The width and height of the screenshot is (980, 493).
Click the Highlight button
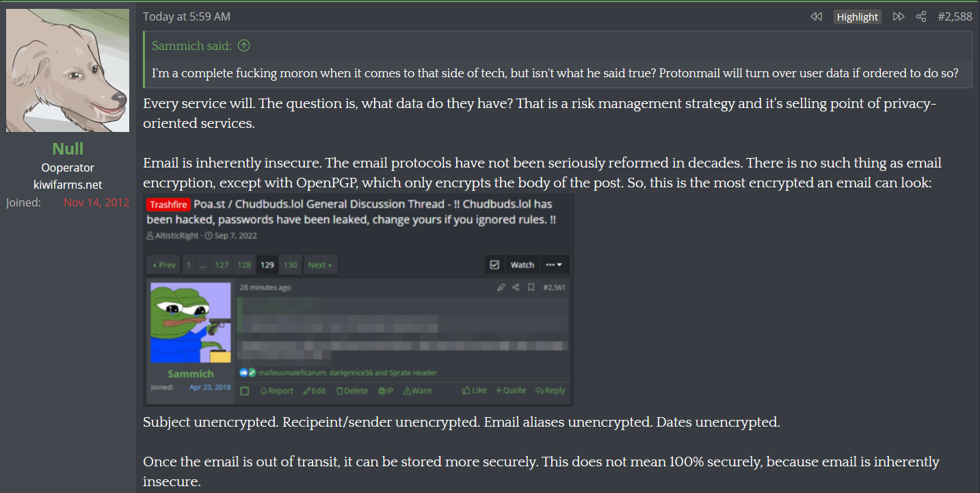coord(857,17)
